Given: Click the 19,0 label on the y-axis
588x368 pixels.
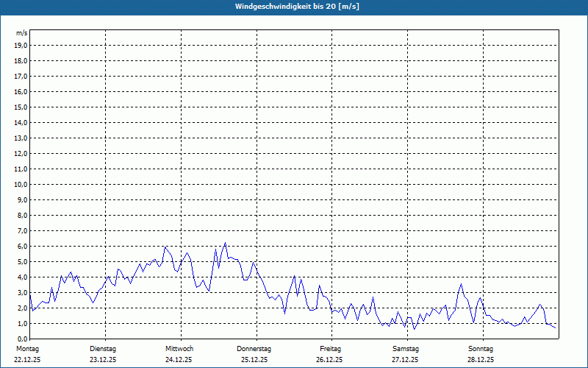Looking at the screenshot, I should pos(21,45).
